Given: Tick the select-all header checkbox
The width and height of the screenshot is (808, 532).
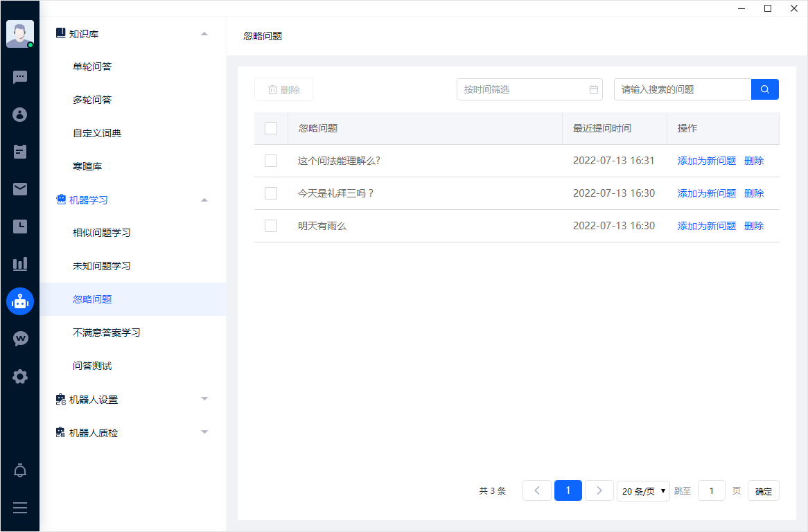Looking at the screenshot, I should point(271,128).
